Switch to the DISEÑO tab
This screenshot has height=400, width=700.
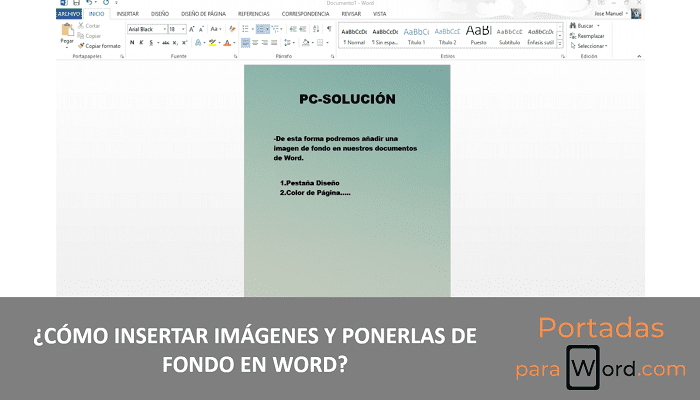click(x=160, y=14)
